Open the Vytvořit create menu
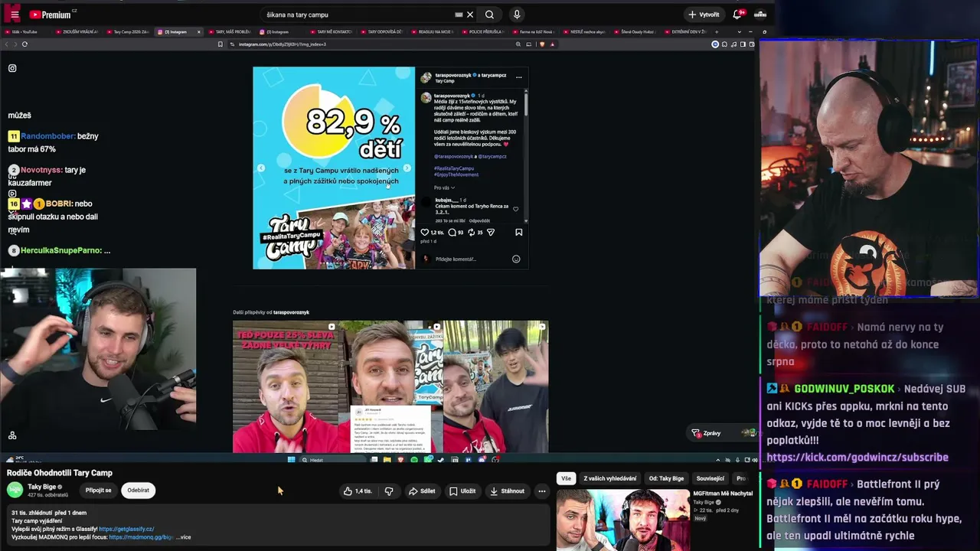 pyautogui.click(x=704, y=15)
